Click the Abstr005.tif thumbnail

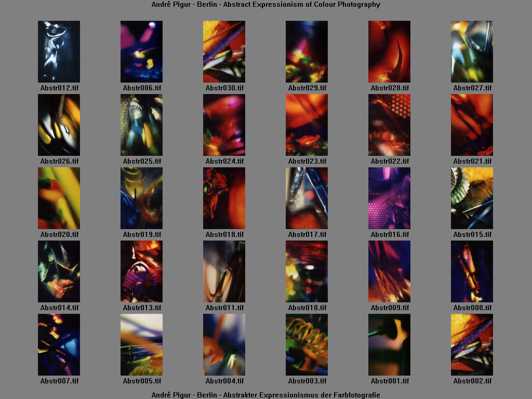tap(141, 344)
